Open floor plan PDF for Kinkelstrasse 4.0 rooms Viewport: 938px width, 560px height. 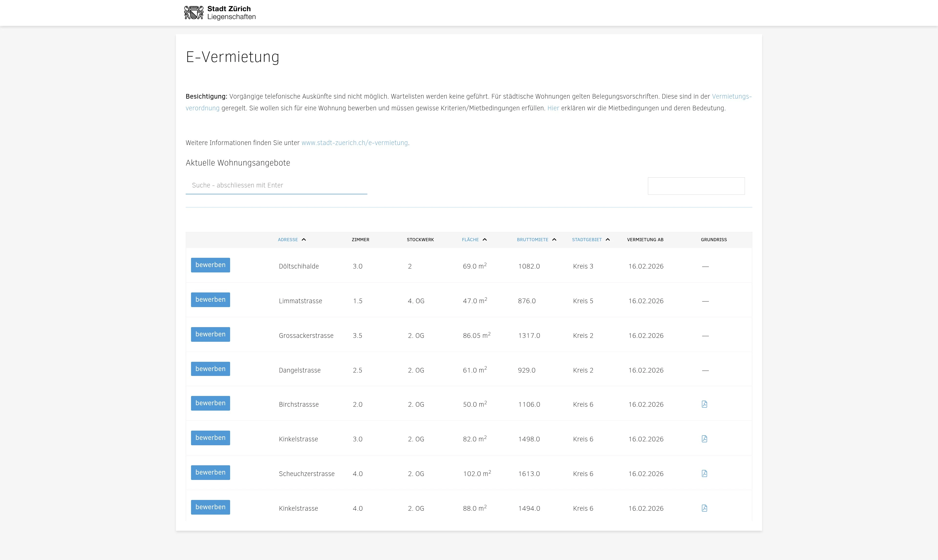(x=704, y=508)
